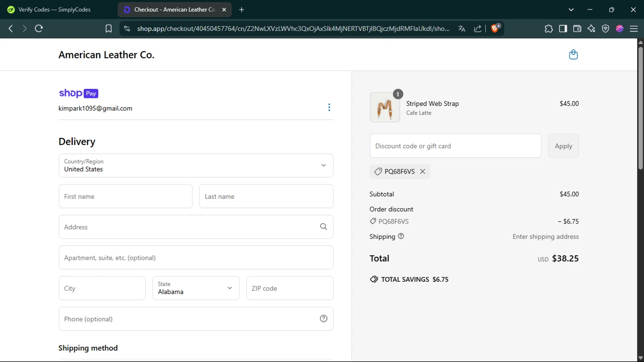Click the Shop Pay logo
644x362 pixels.
[79, 93]
